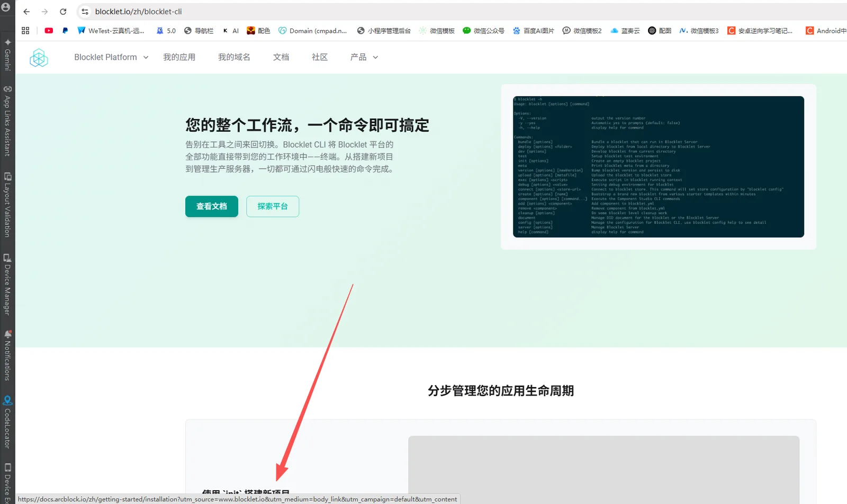Screen dimensions: 847x504
Task: Go back to the previous page
Action: (x=26, y=12)
